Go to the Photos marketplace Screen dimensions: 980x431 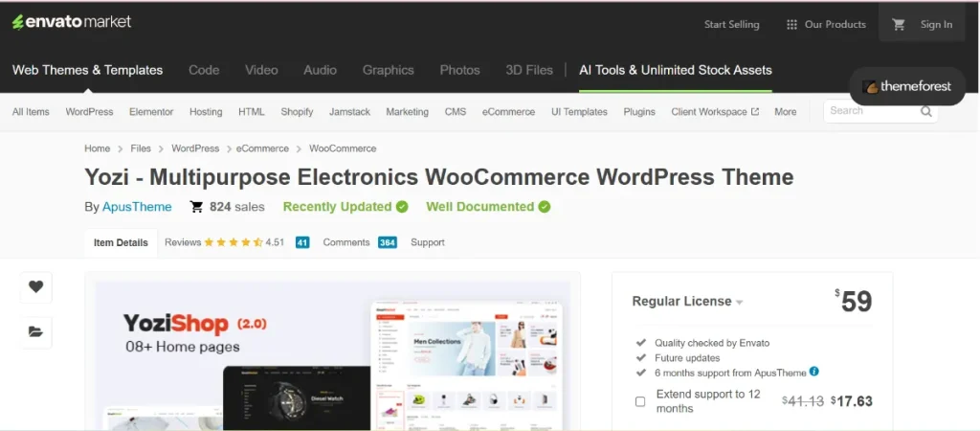460,70
